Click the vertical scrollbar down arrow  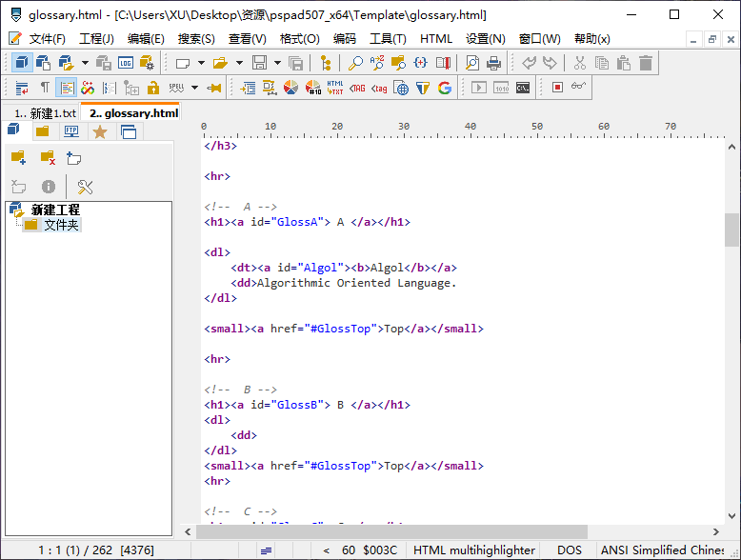click(x=731, y=516)
